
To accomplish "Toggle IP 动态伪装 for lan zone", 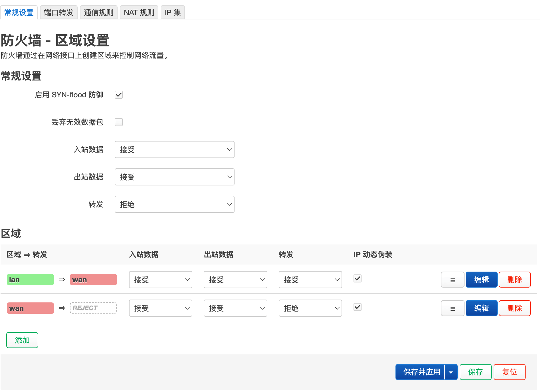I will [357, 278].
